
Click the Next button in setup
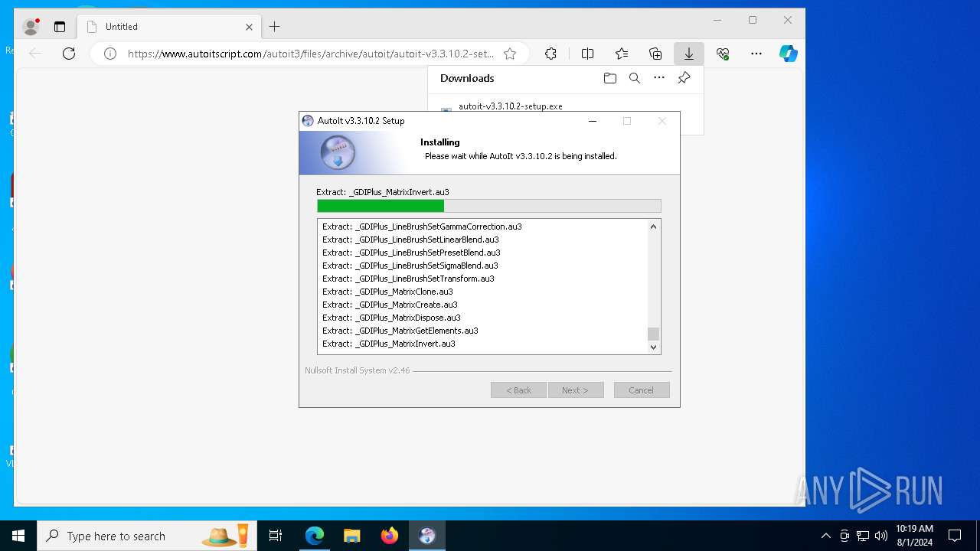576,390
